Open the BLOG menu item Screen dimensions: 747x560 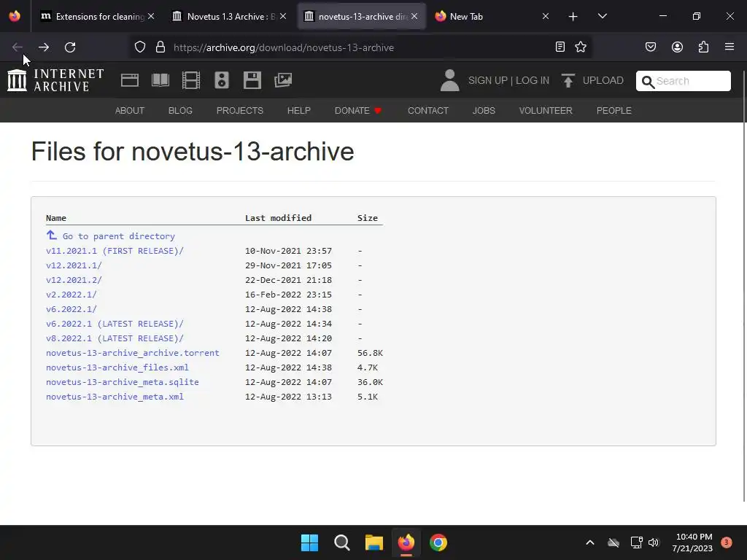click(x=180, y=111)
